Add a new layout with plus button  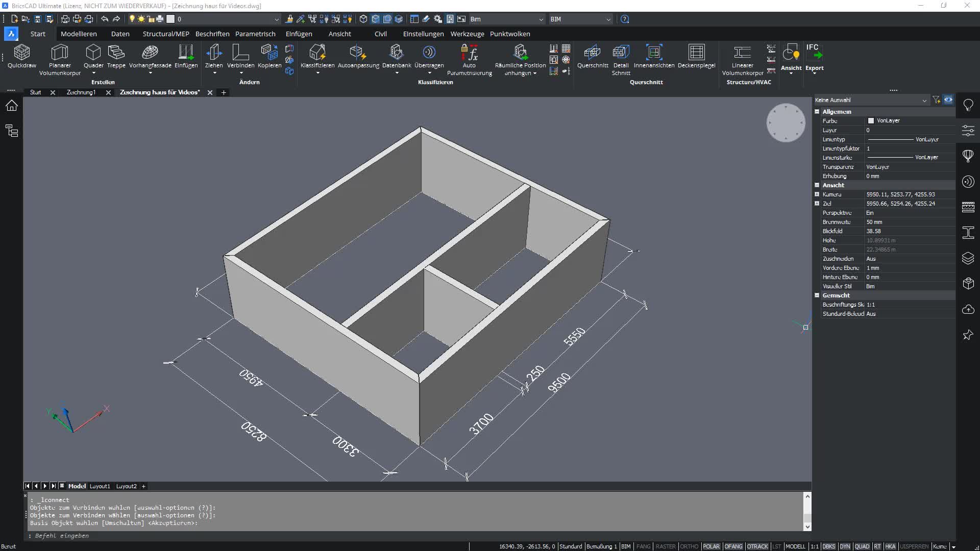coord(143,486)
